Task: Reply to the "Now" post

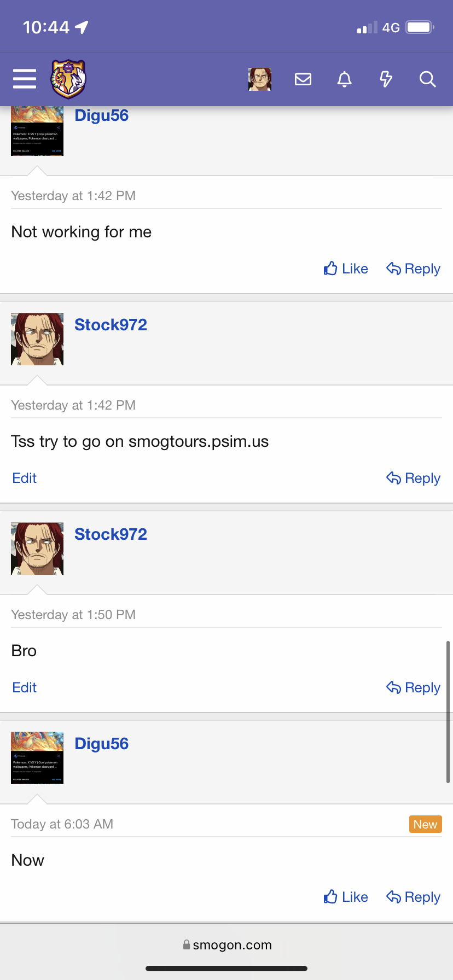Action: (x=413, y=897)
